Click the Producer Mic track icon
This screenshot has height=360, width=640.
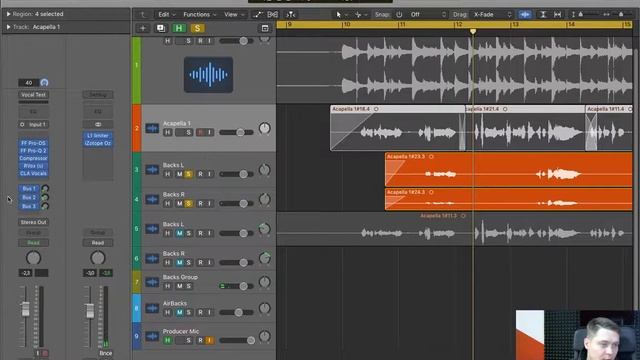[152, 336]
